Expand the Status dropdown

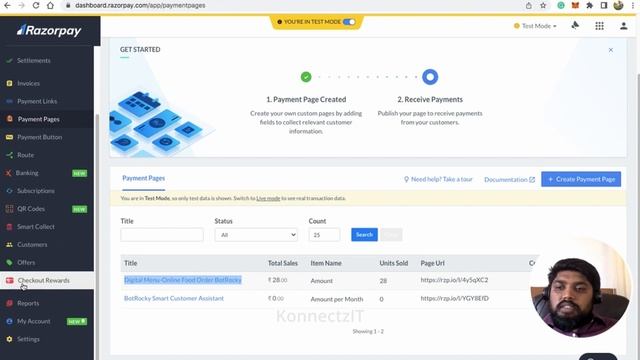point(256,235)
